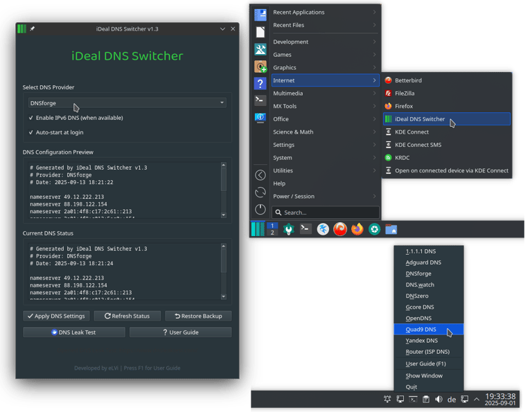This screenshot has height=412, width=532.
Task: Open the home folder icon on panel
Action: point(391,229)
